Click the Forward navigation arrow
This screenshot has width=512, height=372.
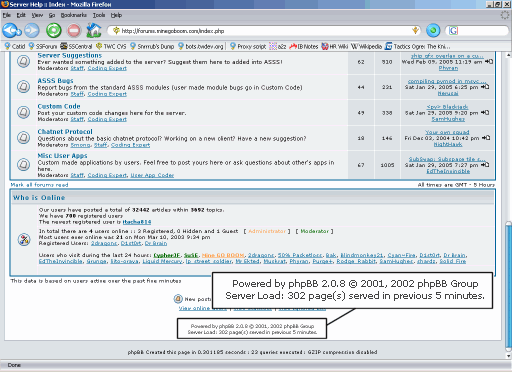click(32, 31)
